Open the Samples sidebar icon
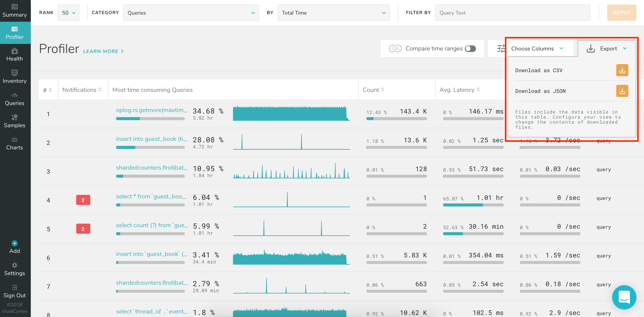Image resolution: width=644 pixels, height=317 pixels. click(15, 118)
